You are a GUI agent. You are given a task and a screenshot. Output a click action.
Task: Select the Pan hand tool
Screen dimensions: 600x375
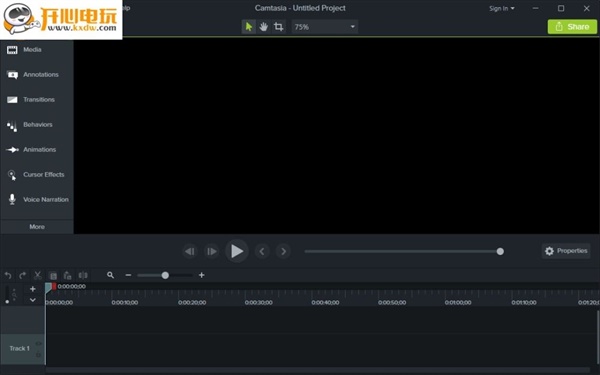pyautogui.click(x=264, y=27)
